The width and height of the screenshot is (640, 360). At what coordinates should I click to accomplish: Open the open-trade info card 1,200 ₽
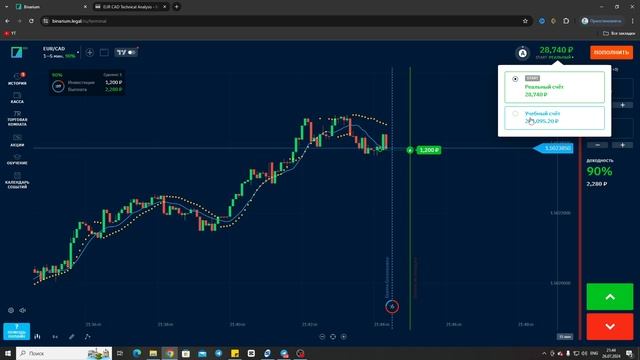coord(87,82)
